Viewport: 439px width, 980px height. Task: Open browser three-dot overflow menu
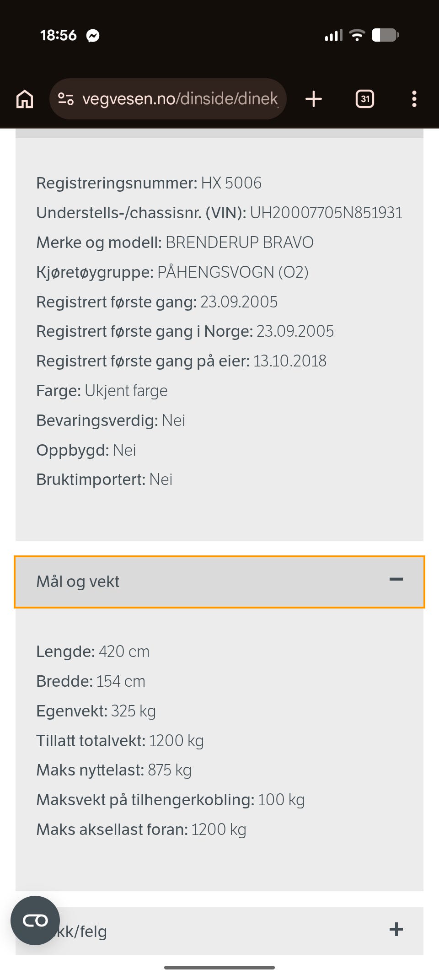[414, 99]
